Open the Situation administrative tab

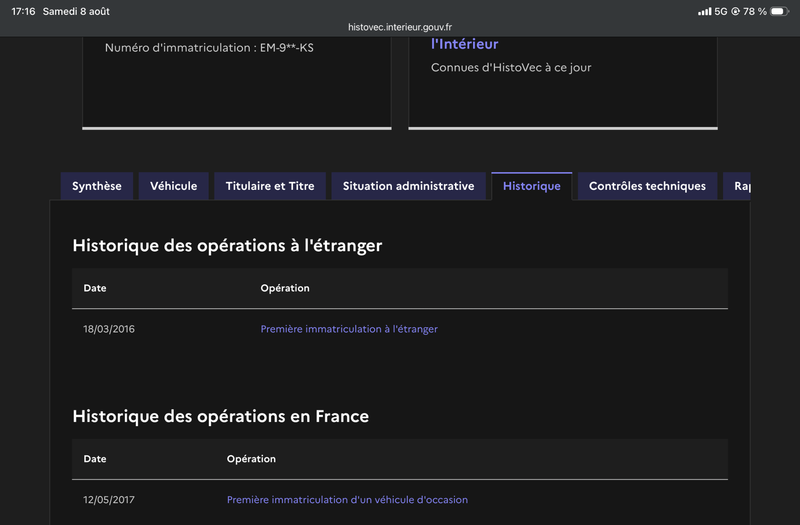coord(408,186)
